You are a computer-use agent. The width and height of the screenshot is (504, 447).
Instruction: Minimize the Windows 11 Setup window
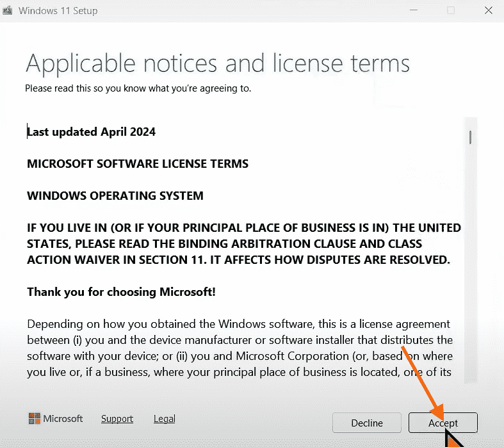(416, 11)
